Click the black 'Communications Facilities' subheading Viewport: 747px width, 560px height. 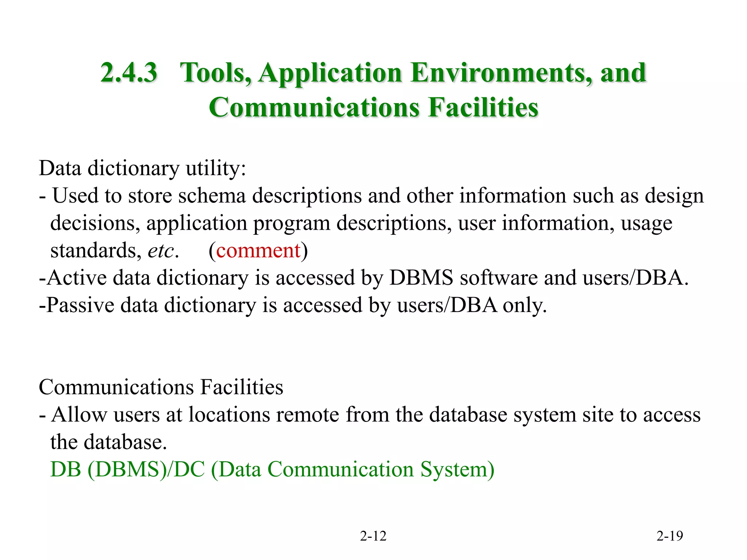click(161, 387)
